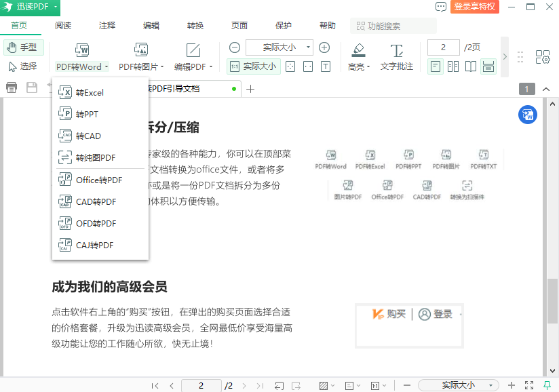Go to previous page in bottom bar

point(172,386)
